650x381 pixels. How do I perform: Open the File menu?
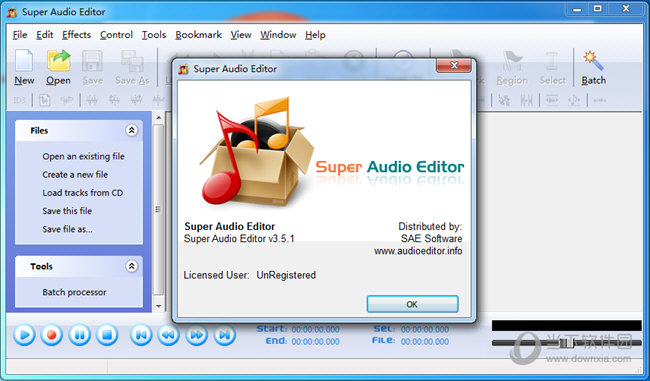[x=20, y=35]
